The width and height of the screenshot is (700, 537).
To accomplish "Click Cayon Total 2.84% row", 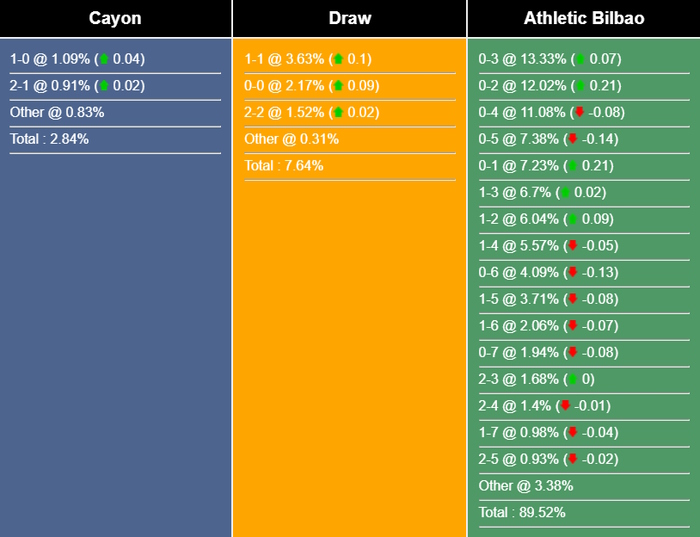I will (x=50, y=139).
